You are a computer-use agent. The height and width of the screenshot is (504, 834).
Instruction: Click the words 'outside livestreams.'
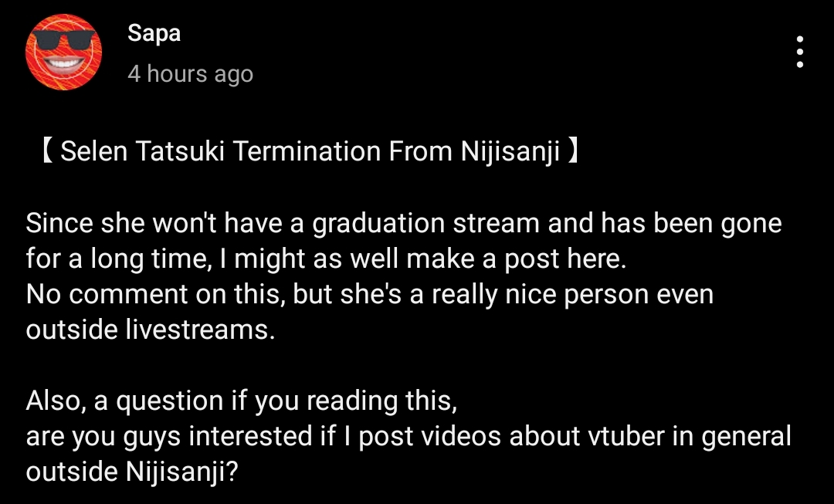(x=151, y=330)
